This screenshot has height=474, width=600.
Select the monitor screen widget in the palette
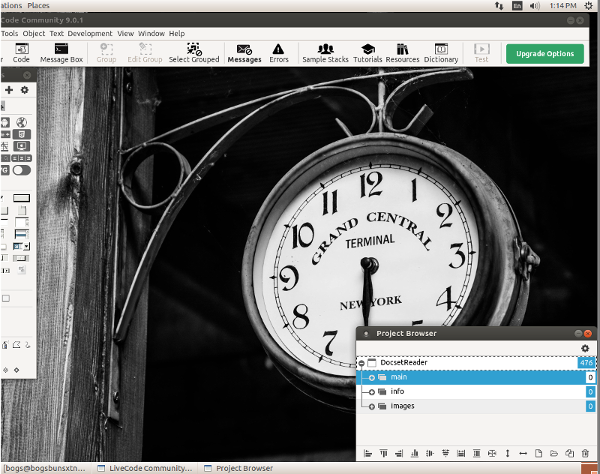(21, 146)
